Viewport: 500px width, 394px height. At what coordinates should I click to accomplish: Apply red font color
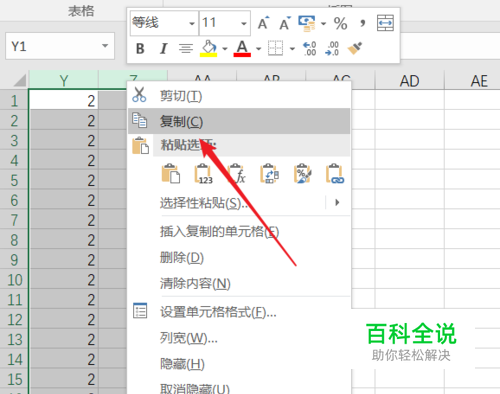pyautogui.click(x=242, y=49)
